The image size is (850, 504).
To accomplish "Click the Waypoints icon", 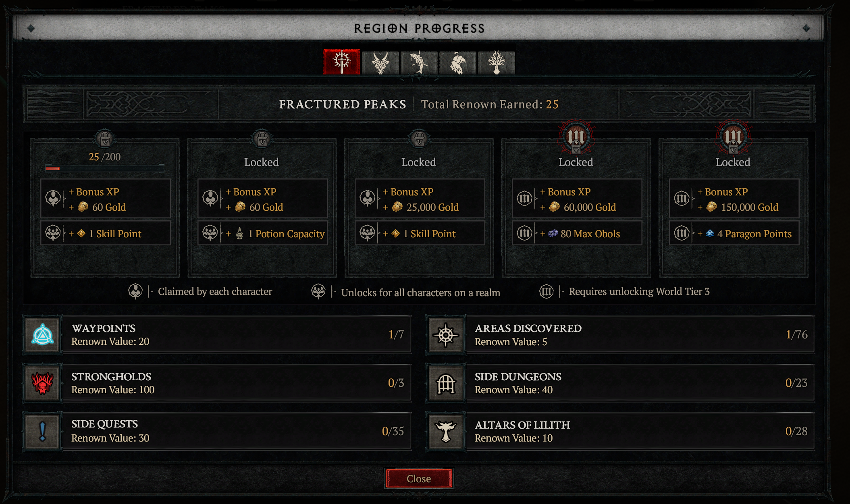I will [43, 335].
